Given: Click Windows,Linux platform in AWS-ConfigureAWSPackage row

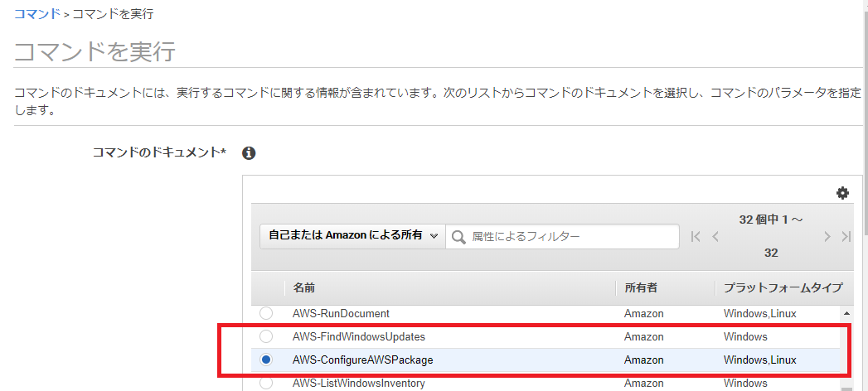Looking at the screenshot, I should pos(760,360).
